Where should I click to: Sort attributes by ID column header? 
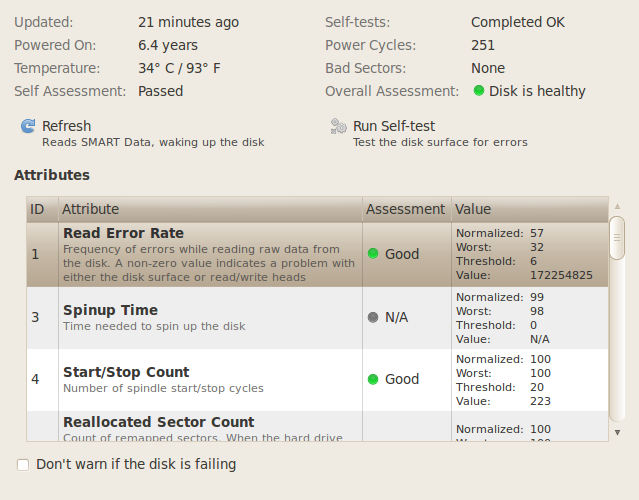[x=42, y=209]
